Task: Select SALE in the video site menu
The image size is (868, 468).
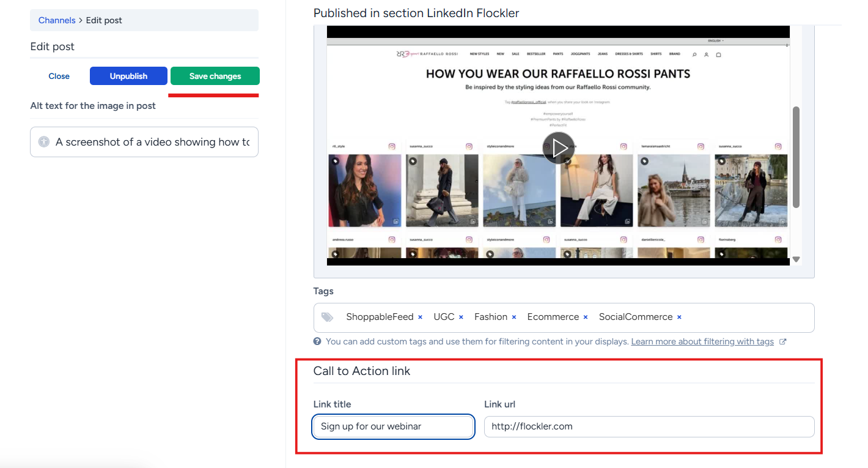Action: [516, 54]
